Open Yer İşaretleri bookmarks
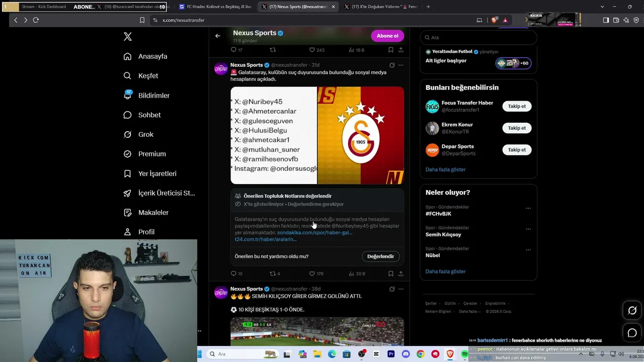Screen dimensions: 644x362 [x=150, y=173]
